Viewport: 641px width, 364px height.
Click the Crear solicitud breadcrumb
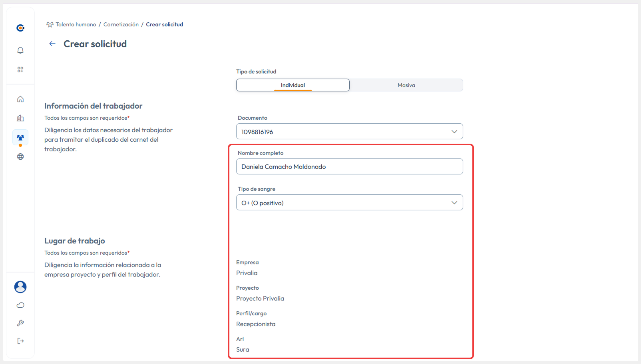coord(164,24)
